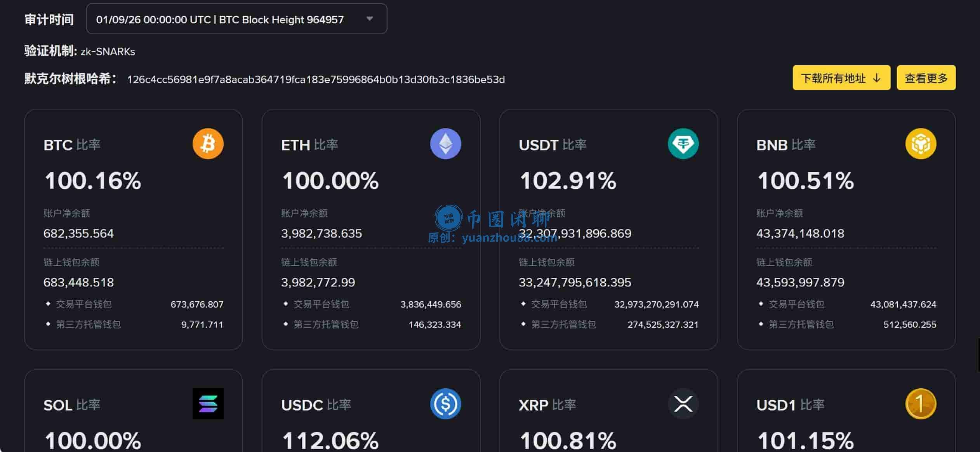Click the USD1 比率 heading
The height and width of the screenshot is (452, 980).
coord(791,405)
